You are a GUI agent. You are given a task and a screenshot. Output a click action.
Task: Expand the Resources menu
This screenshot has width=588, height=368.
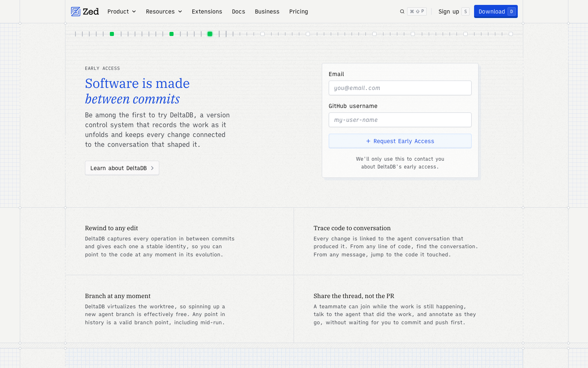(164, 11)
